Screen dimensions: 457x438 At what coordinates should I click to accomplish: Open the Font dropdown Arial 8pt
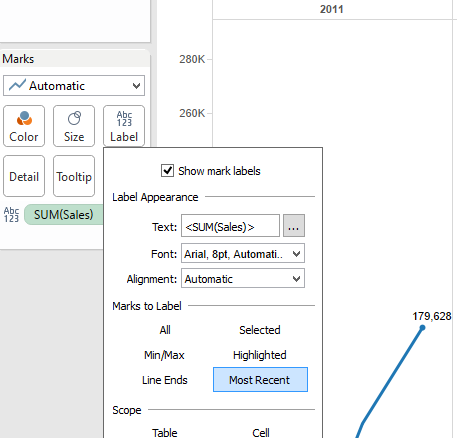(243, 254)
